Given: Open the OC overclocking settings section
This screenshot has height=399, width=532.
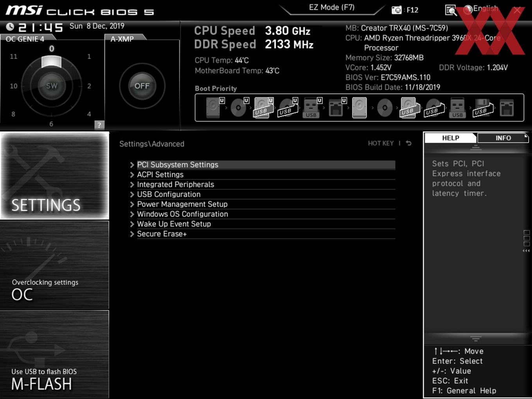Looking at the screenshot, I should [x=55, y=265].
